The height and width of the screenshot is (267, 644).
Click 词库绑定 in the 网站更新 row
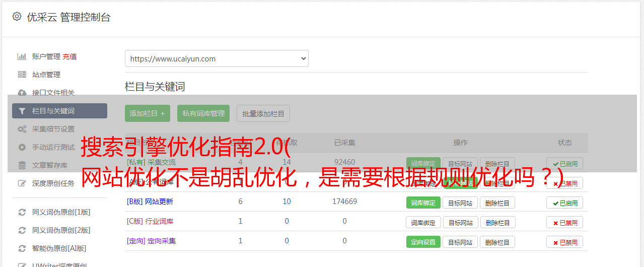pyautogui.click(x=423, y=203)
